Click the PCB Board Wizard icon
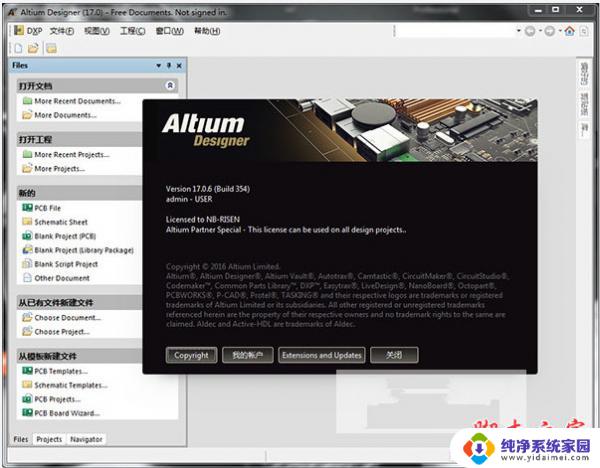600x468 pixels. click(27, 413)
